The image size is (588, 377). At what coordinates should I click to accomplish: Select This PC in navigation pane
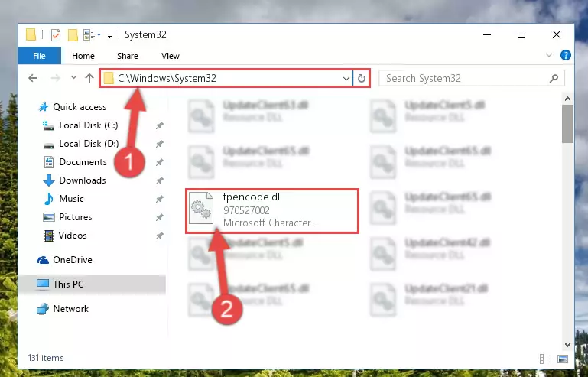(92, 284)
